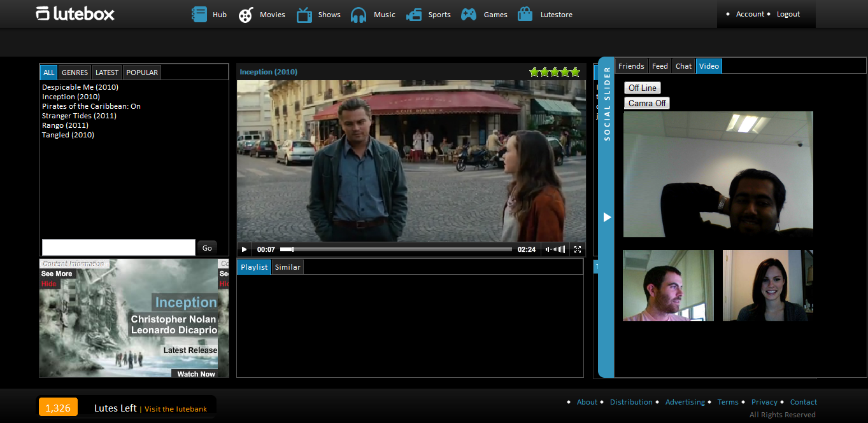The height and width of the screenshot is (423, 868).
Task: Open the Privacy footer link
Action: pyautogui.click(x=764, y=402)
